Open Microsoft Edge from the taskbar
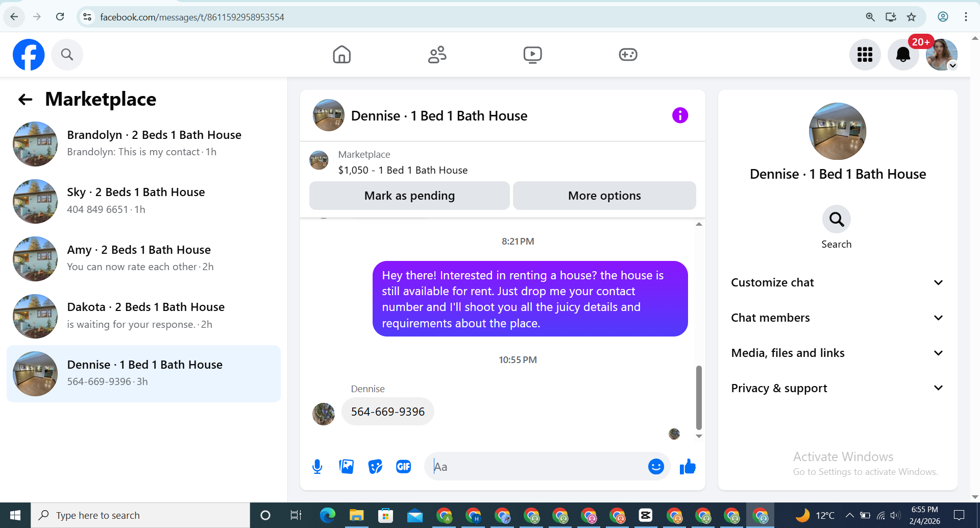Screen dimensions: 980x528 click(327, 515)
